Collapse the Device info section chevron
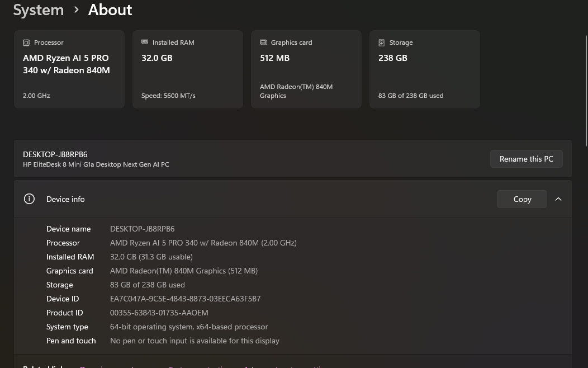Image resolution: width=588 pixels, height=368 pixels. [x=558, y=199]
